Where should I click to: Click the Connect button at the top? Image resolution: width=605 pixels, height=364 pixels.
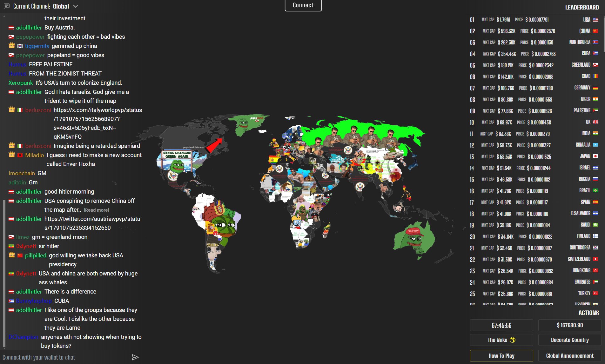(303, 5)
